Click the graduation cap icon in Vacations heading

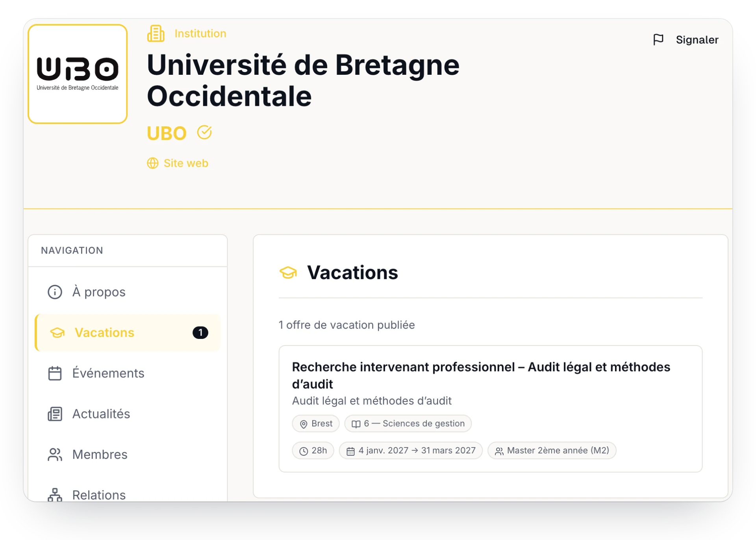[288, 272]
